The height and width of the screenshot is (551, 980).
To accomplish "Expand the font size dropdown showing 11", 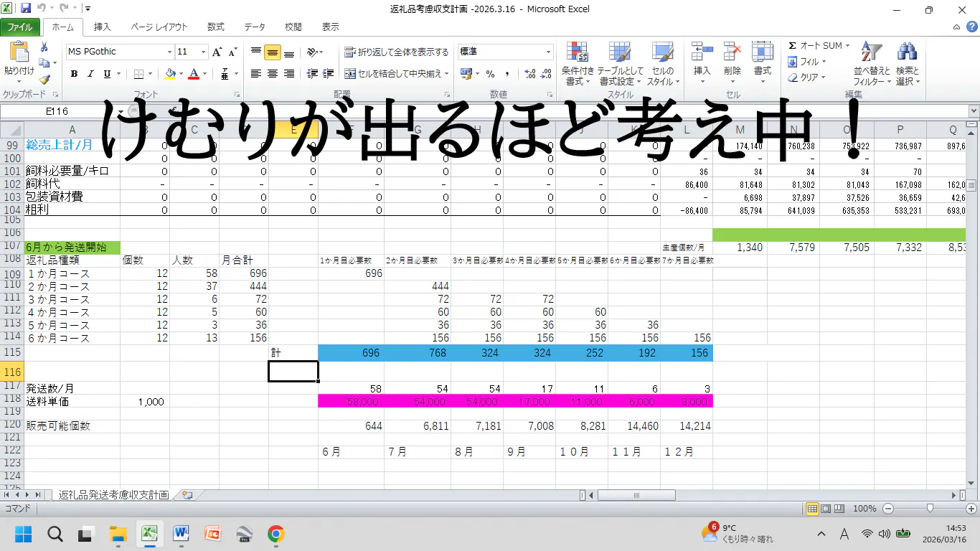I will pos(204,52).
